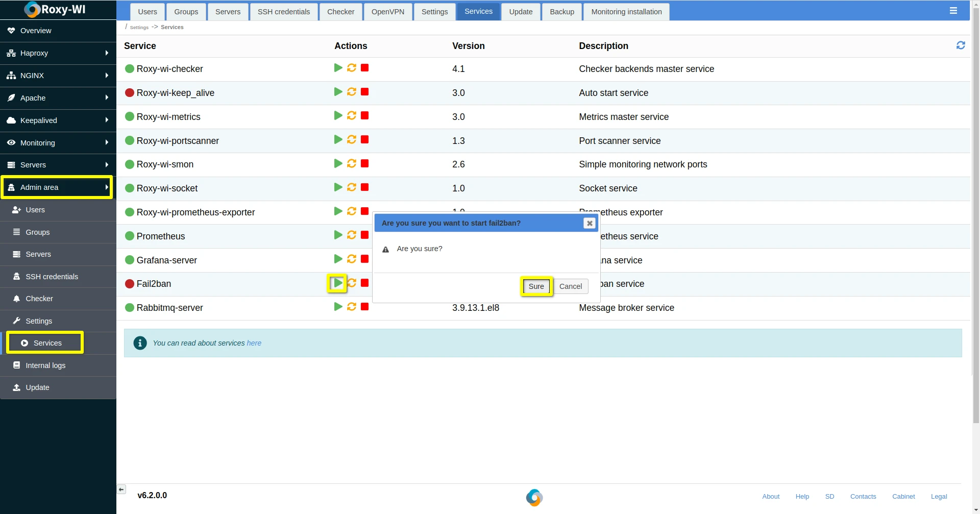Stop the Roxy-wi-checker service
The height and width of the screenshot is (514, 980).
tap(364, 68)
